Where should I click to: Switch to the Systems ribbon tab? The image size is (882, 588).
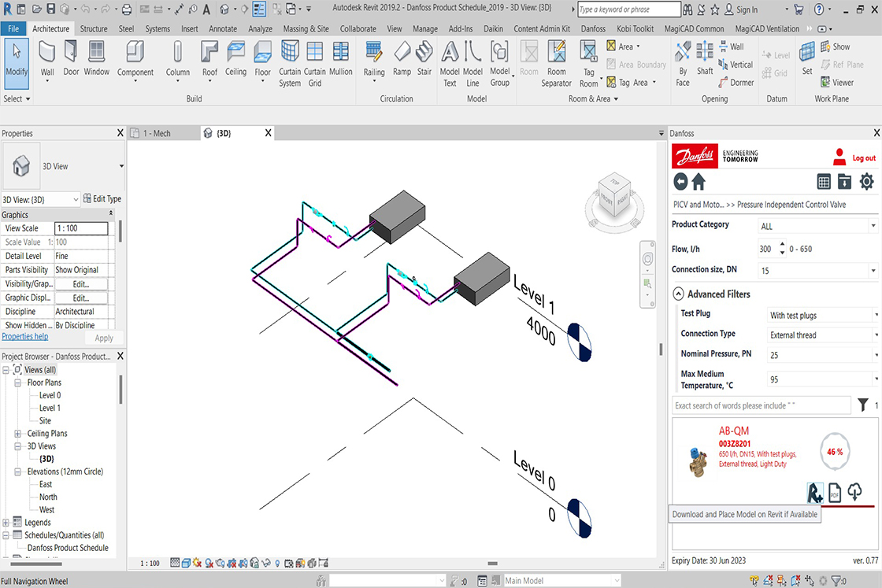point(157,29)
